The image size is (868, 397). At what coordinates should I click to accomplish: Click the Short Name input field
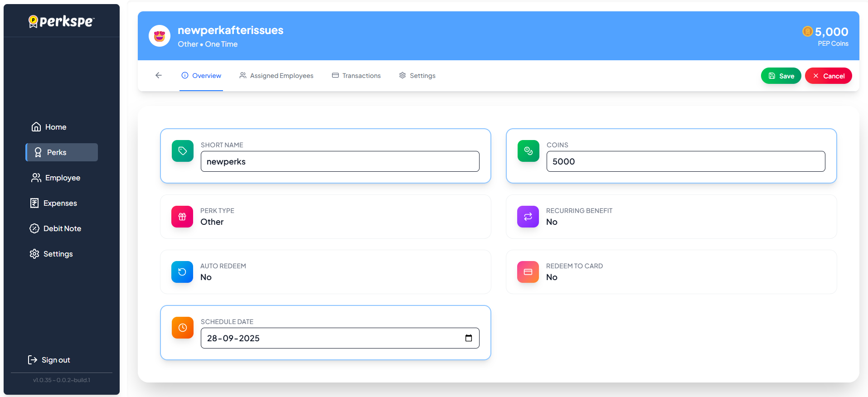coord(340,161)
